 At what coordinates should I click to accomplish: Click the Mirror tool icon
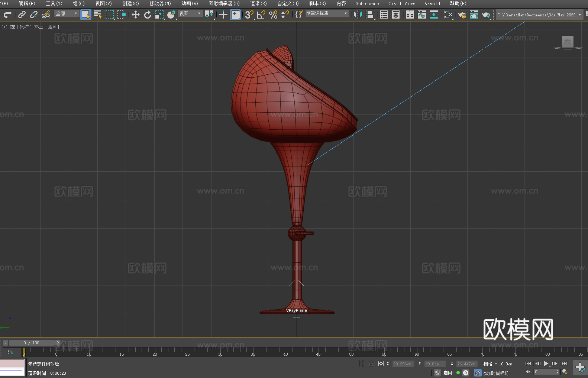point(358,14)
